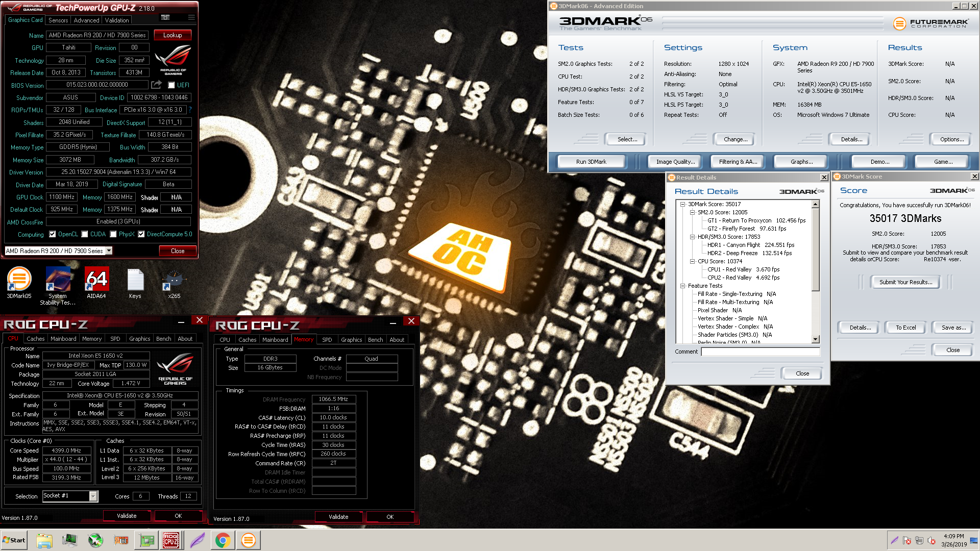This screenshot has width=980, height=551.
Task: Open the Windows Start menu
Action: [14, 540]
